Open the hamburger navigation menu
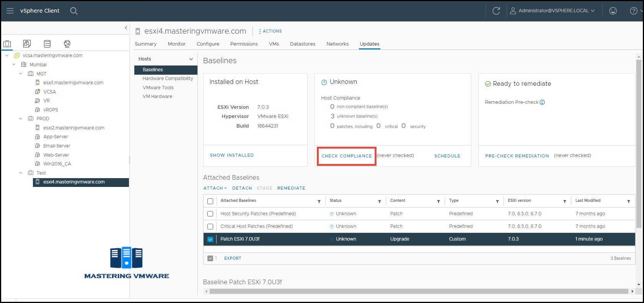The width and height of the screenshot is (644, 303). pyautogui.click(x=10, y=11)
